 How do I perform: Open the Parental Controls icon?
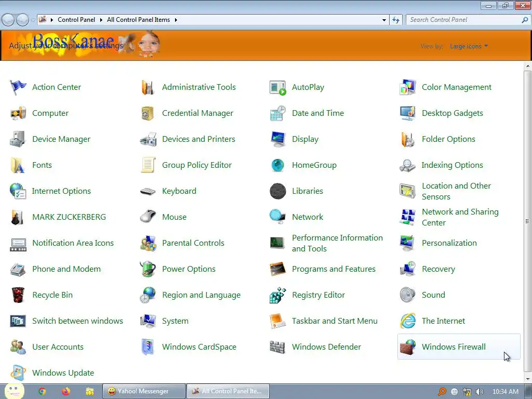point(148,243)
